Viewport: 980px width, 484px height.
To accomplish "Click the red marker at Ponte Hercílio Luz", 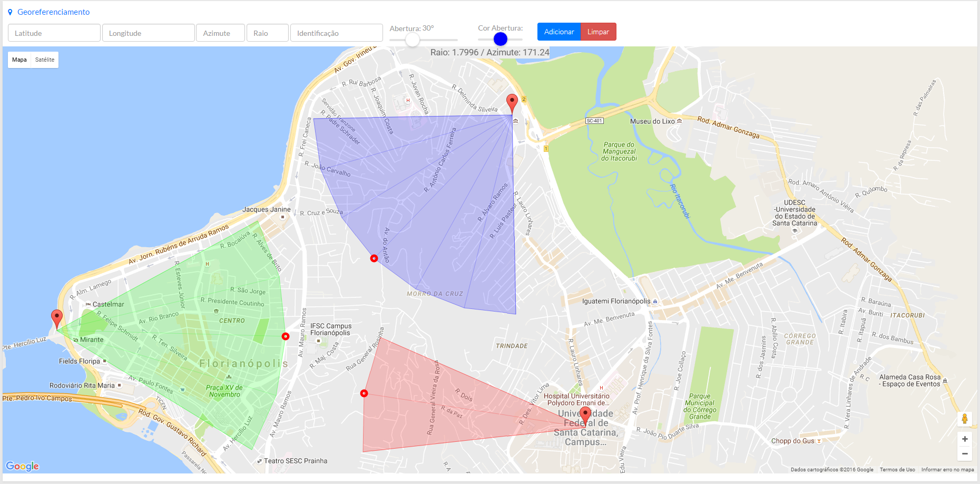I will [x=56, y=320].
